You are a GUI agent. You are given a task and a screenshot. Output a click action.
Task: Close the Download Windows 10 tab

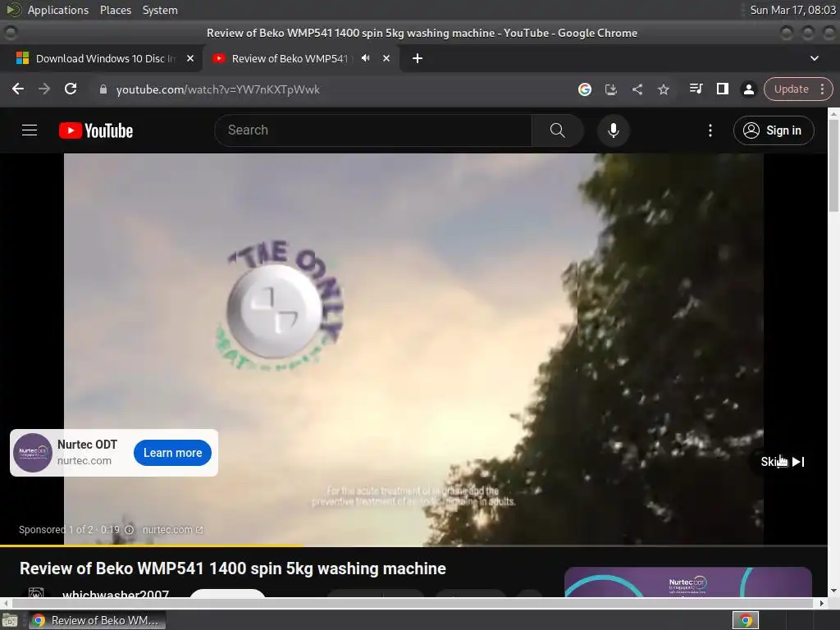click(190, 58)
